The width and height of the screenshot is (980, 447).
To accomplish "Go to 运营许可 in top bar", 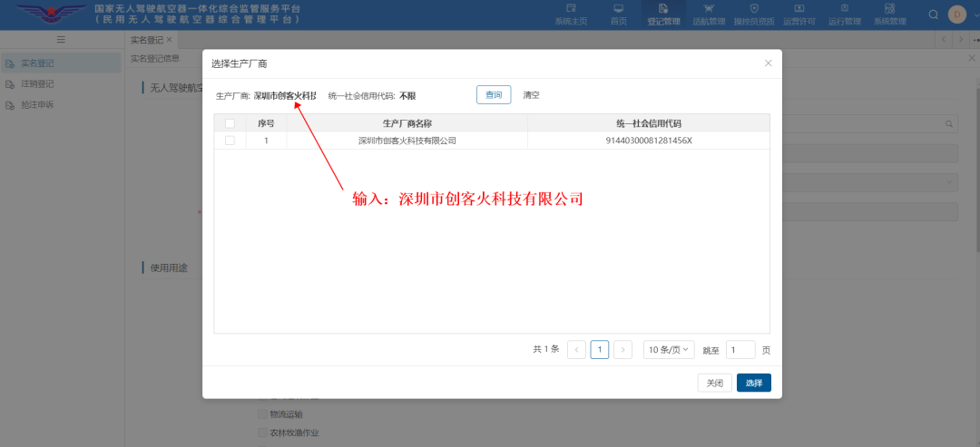I will 799,14.
